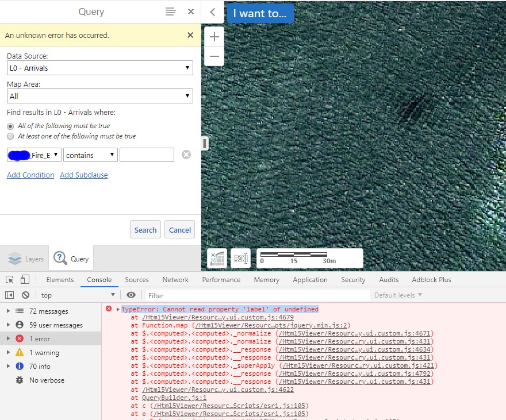Click the live expression eye icon
Viewport: 506px width, 420px height.
pyautogui.click(x=131, y=295)
